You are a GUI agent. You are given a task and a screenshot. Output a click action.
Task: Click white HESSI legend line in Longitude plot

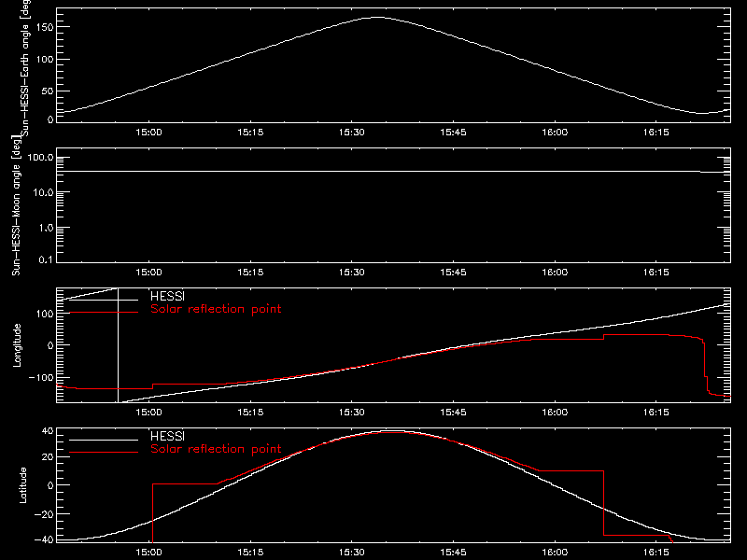click(104, 300)
